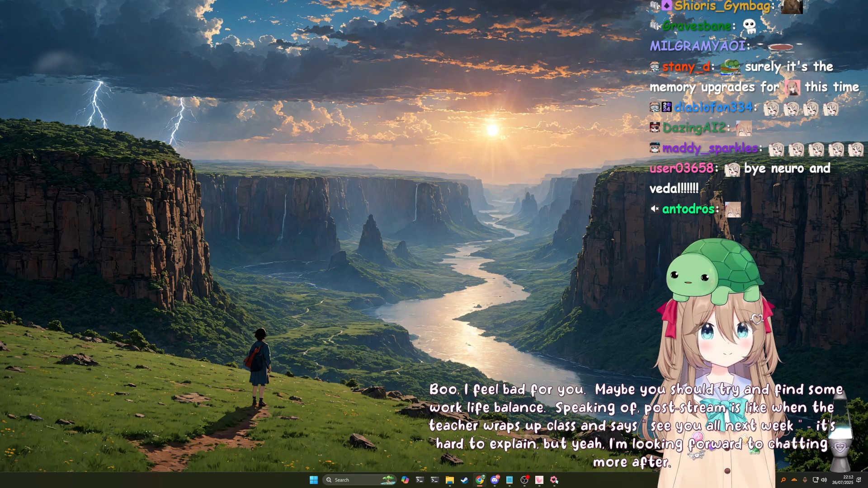Launch Steam from the taskbar

tap(464, 480)
